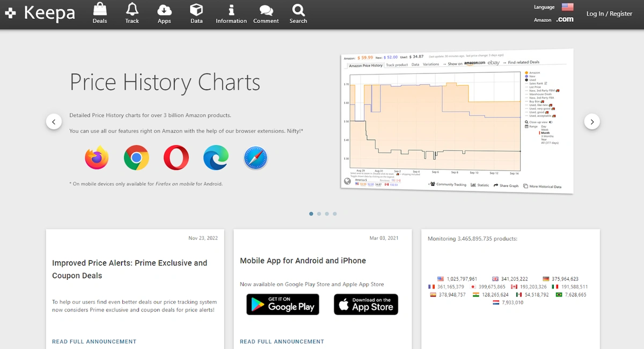
Task: Click the Japan flag with 399,675,865
Action: point(473,287)
